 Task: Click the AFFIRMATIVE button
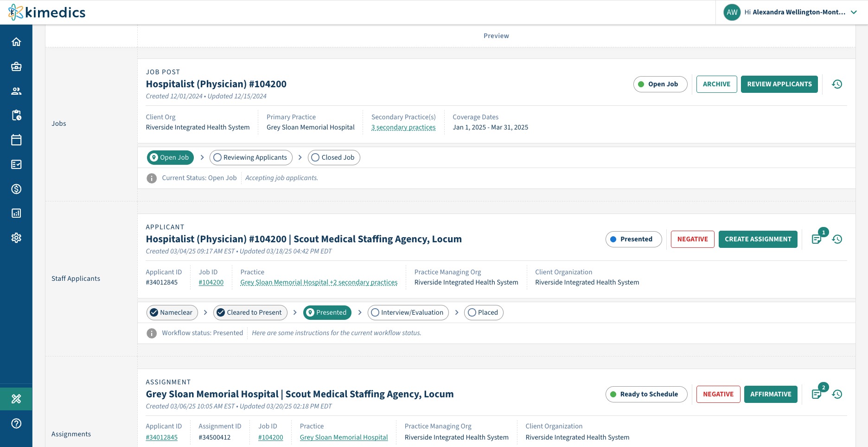771,394
